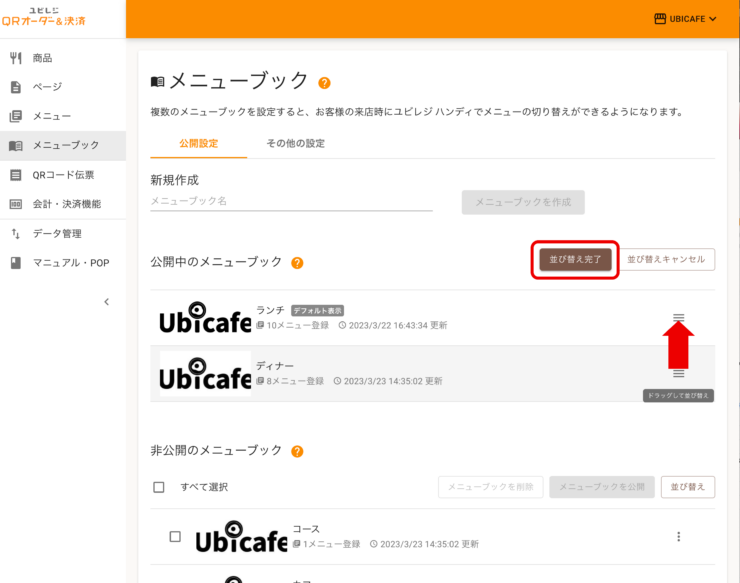The width and height of the screenshot is (740, 583).
Task: Click the コース row Ubicafe thumbnail
Action: click(x=241, y=537)
